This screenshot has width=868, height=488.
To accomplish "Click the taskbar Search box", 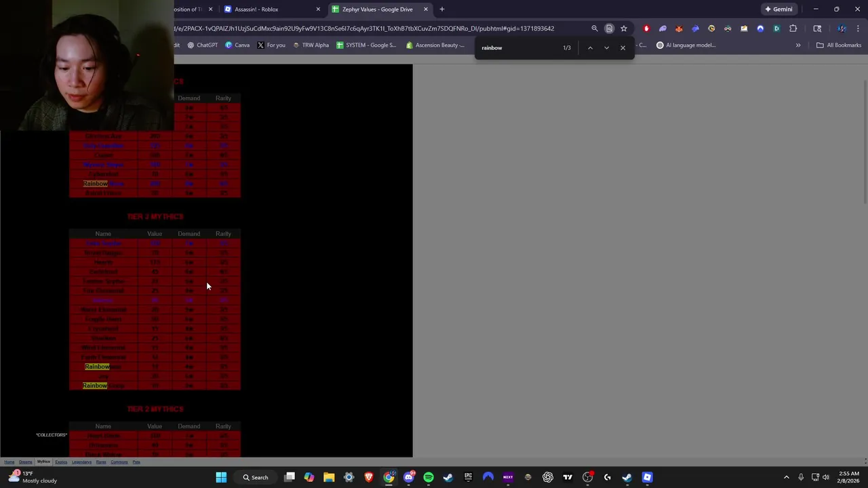I will [x=255, y=477].
